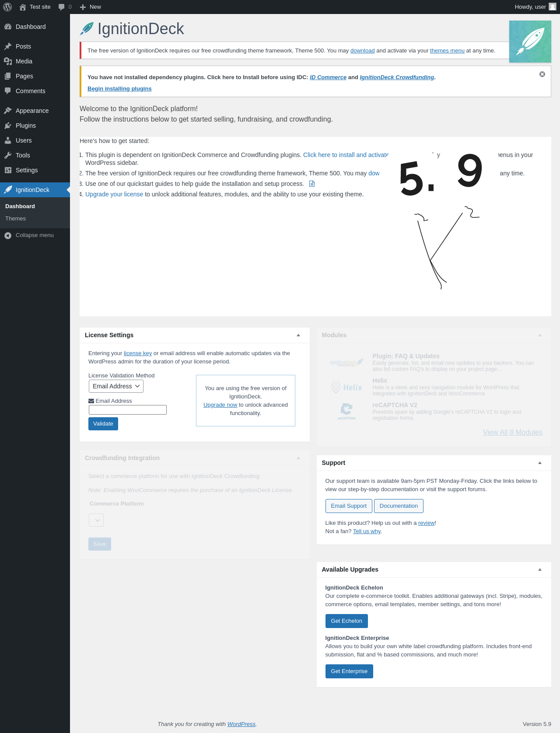Viewport: 560px width, 733px height.
Task: Open the themes menu link
Action: [x=447, y=51]
